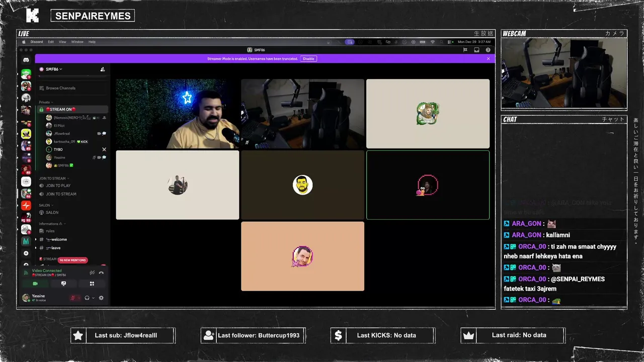Screen dimensions: 644x362
Task: Dismiss the Streamer Mode purple banner
Action: tap(488, 59)
